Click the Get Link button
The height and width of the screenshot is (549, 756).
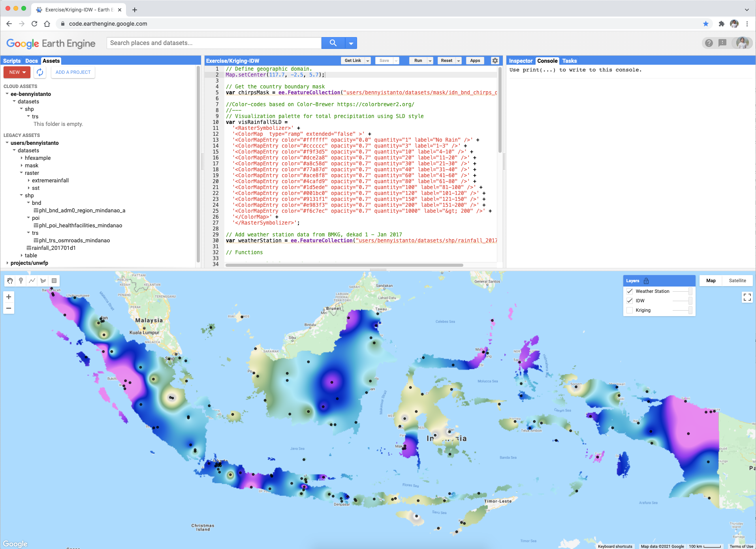tap(352, 61)
